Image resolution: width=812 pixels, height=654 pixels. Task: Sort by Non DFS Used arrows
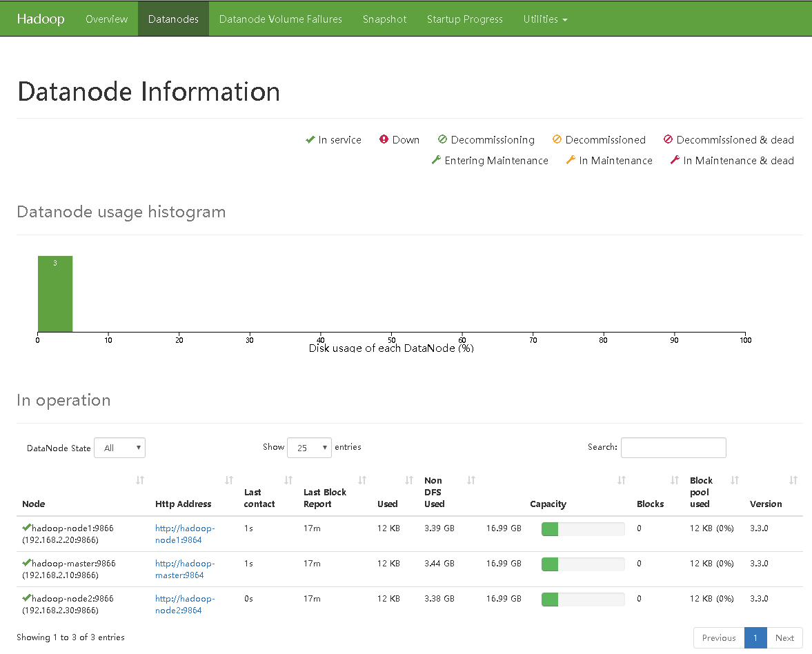(x=471, y=481)
